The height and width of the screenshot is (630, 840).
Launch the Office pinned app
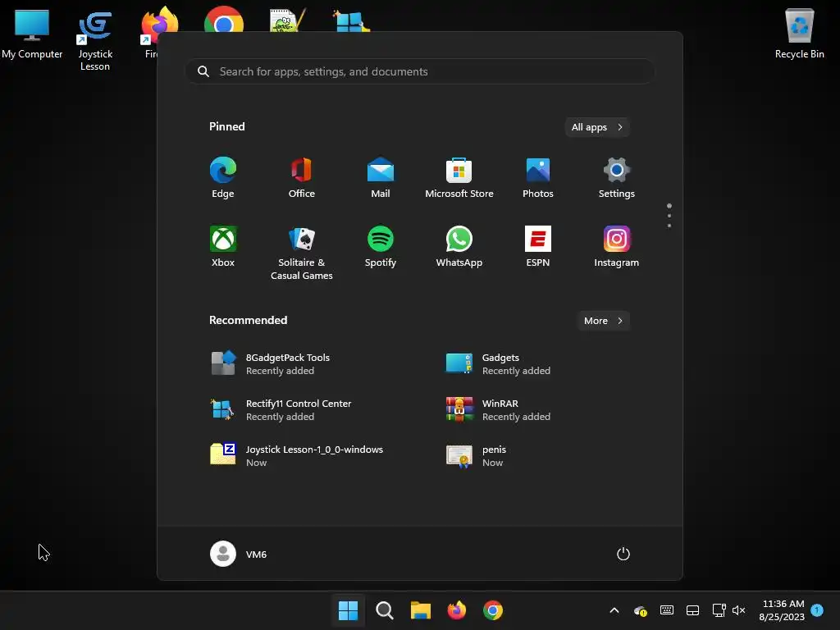coord(302,177)
